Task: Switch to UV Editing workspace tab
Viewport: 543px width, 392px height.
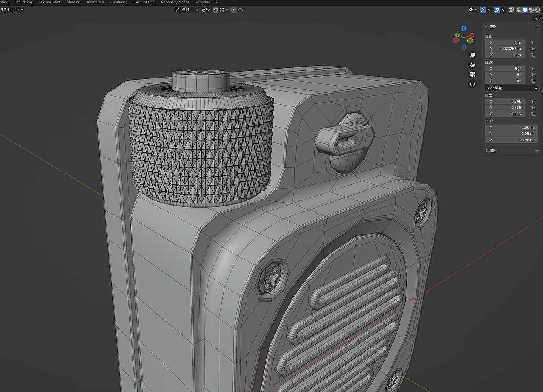Action: click(23, 3)
